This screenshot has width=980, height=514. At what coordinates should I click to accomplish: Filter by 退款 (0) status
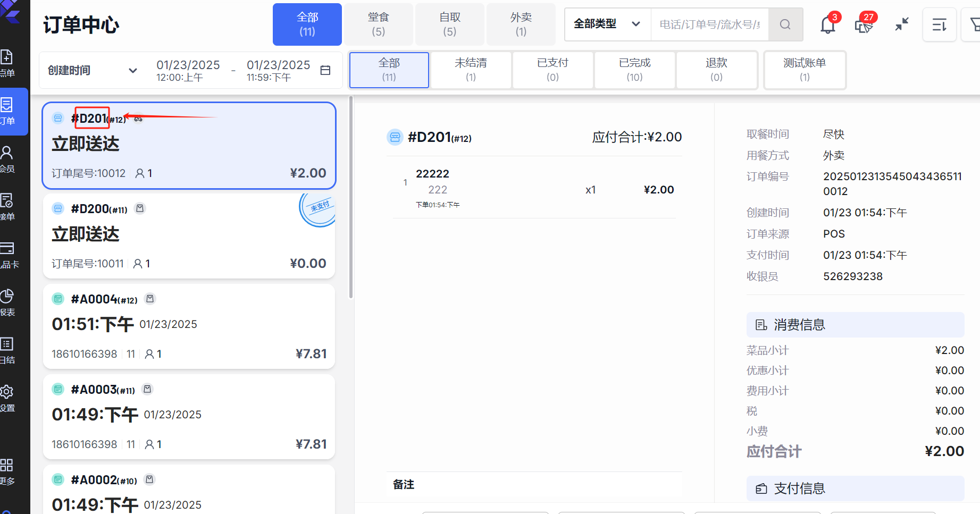(717, 70)
